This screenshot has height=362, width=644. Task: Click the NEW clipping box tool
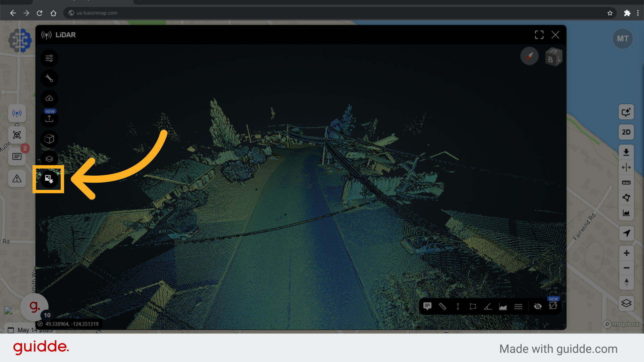point(553,306)
